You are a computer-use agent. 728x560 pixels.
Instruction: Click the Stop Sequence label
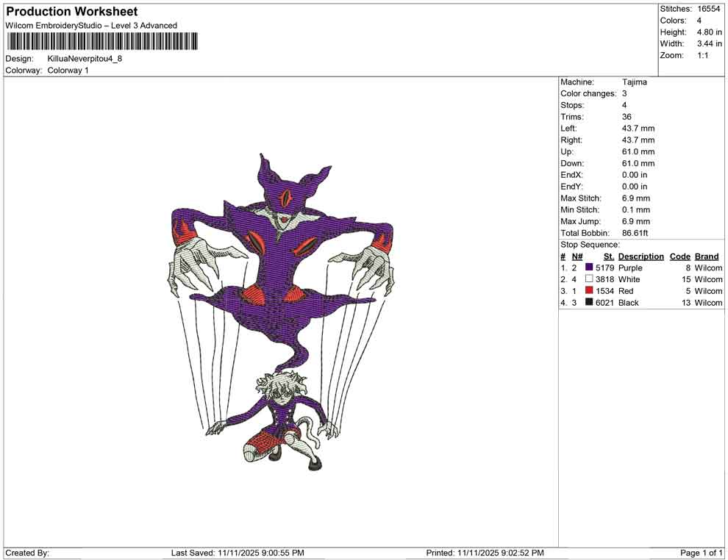click(590, 245)
